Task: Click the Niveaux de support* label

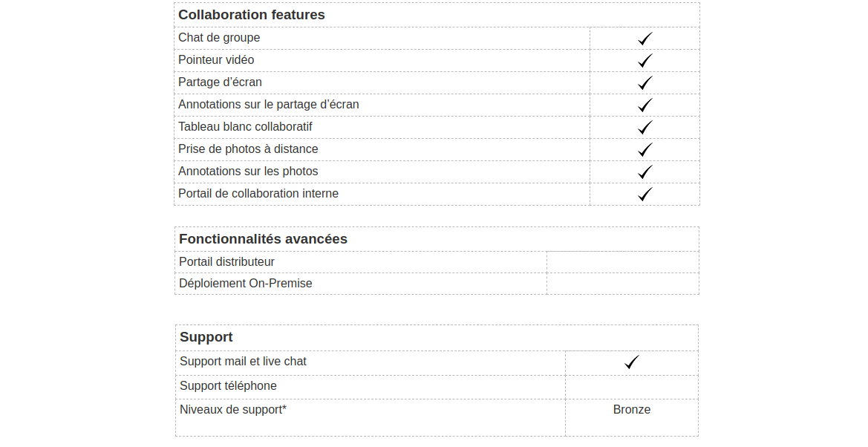Action: click(x=233, y=410)
